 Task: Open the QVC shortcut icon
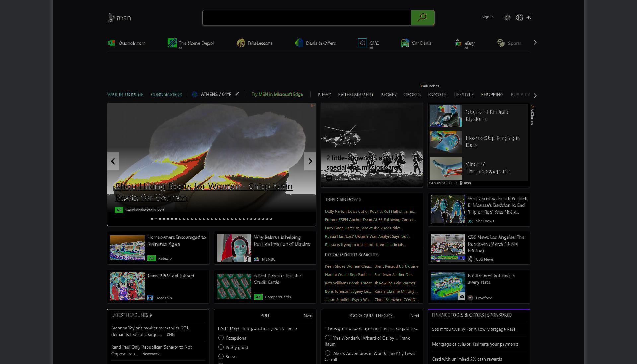coord(362,43)
